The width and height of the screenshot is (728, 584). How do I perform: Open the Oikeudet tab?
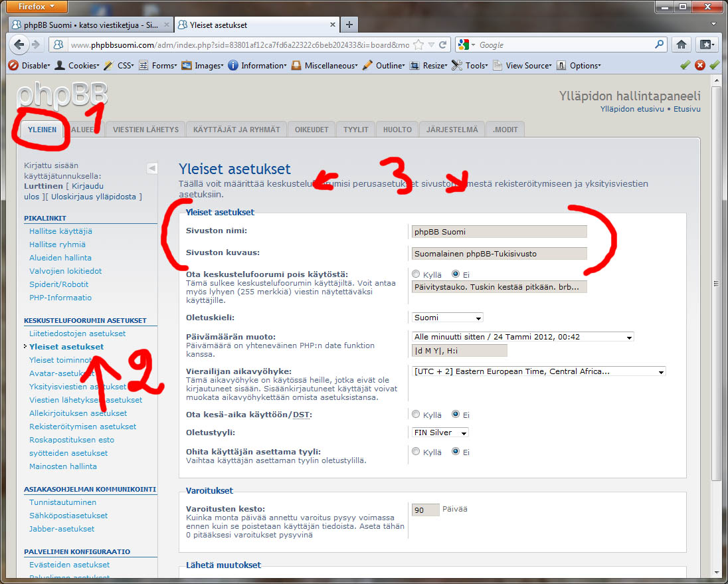click(312, 130)
